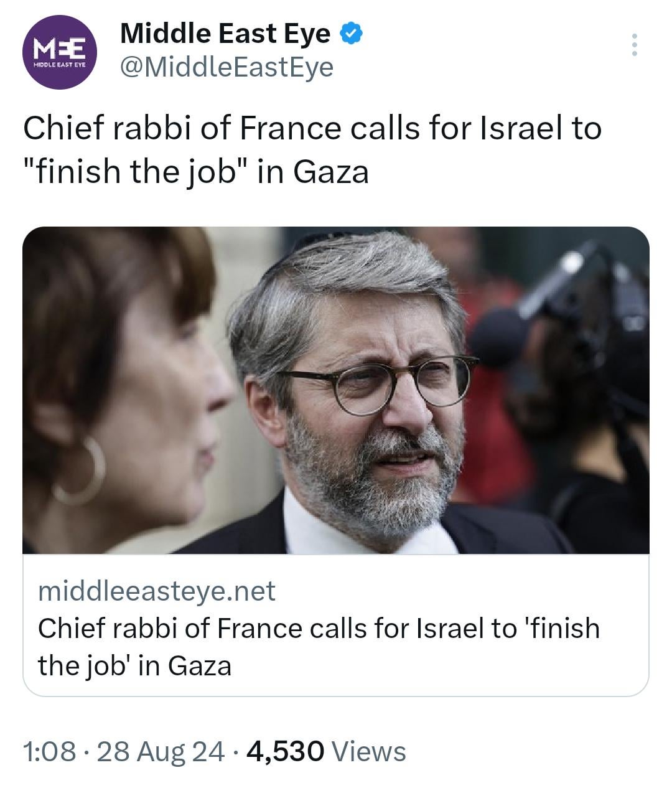
Task: Click the quoted "finish the job" tweet phrase
Action: pyautogui.click(x=136, y=172)
